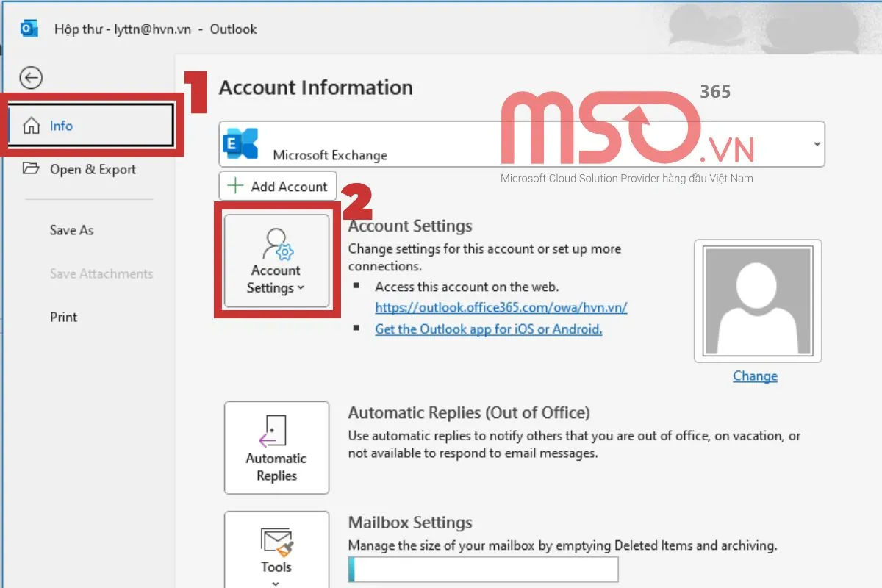
Task: Expand the account selection dropdown
Action: [x=816, y=144]
